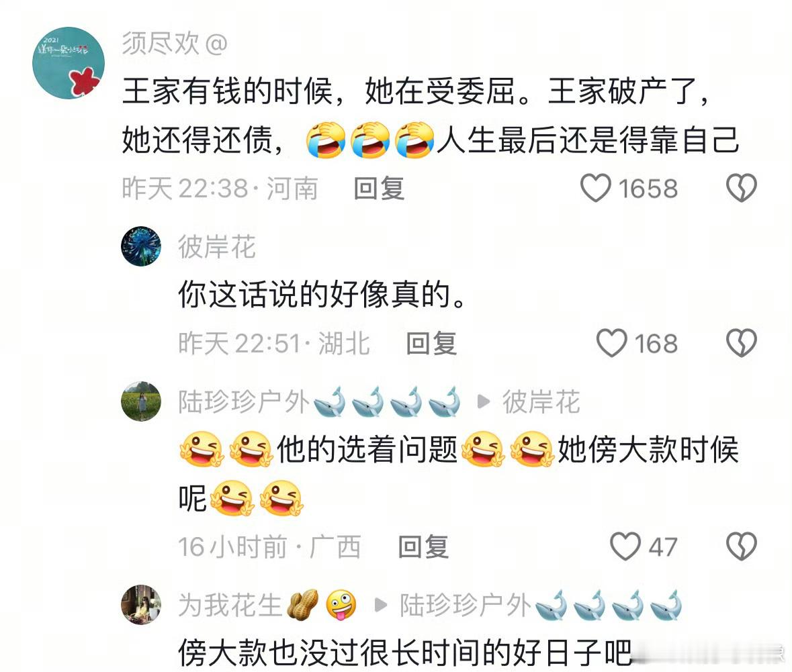The image size is (792, 672).
Task: Tap broken heart on 彼岸花's comment
Action: pyautogui.click(x=741, y=343)
